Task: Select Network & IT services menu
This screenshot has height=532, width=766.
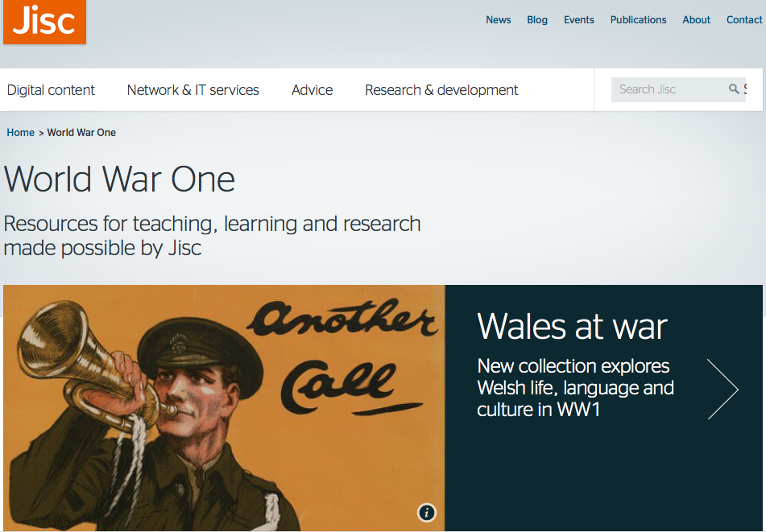Action: point(193,90)
